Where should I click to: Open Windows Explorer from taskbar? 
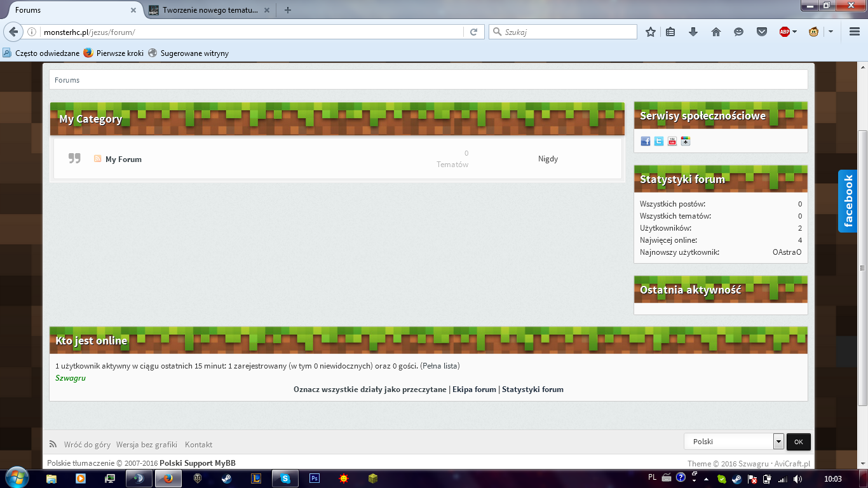click(51, 478)
